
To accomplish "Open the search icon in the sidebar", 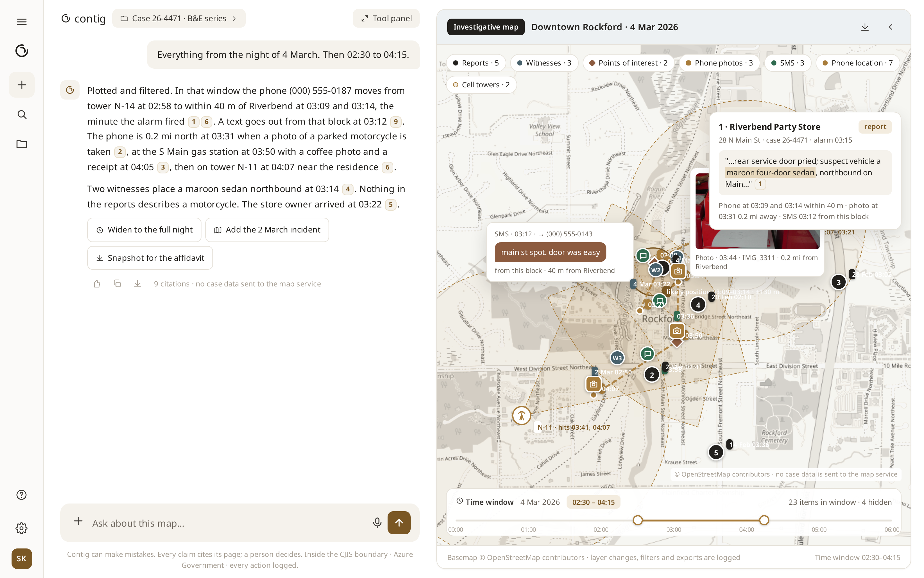I will point(22,114).
